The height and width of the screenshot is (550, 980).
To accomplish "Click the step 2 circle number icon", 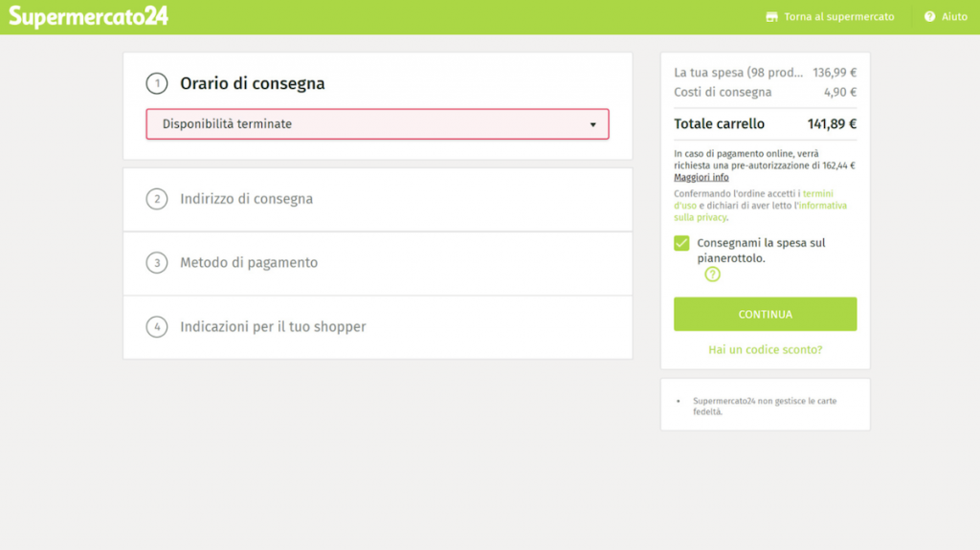I will (157, 199).
